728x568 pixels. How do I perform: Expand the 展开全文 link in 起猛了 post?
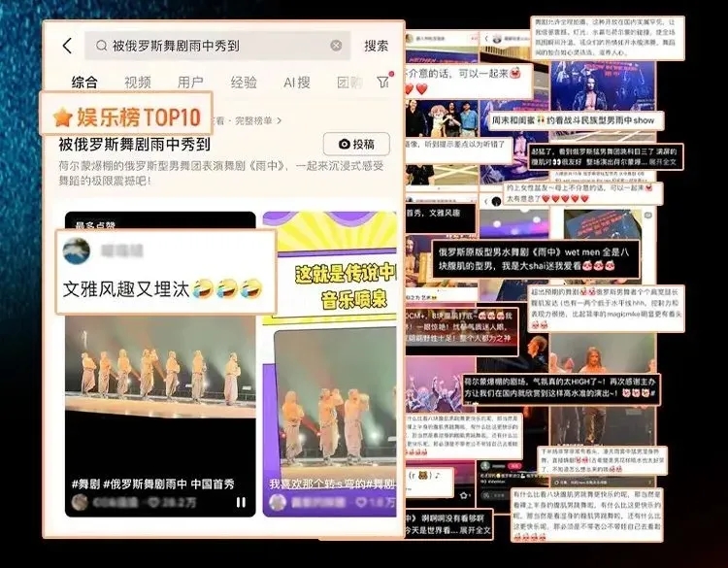tap(663, 162)
